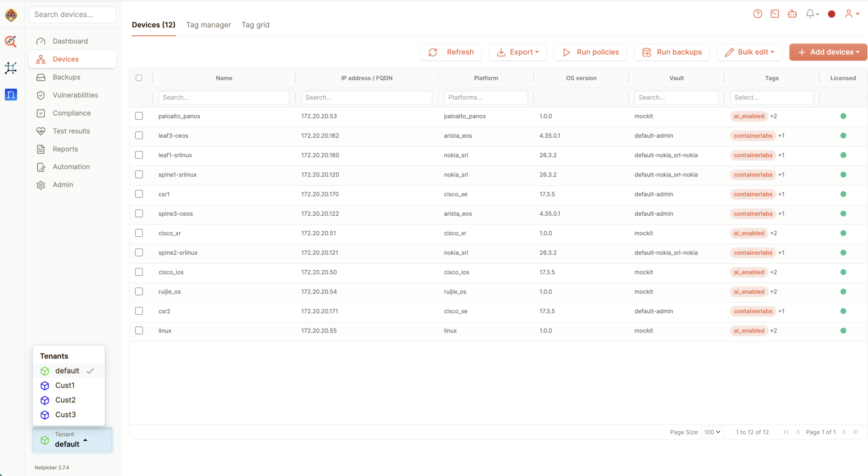Click the red status indicator in top bar
Screen dimensions: 868x476
tap(831, 14)
